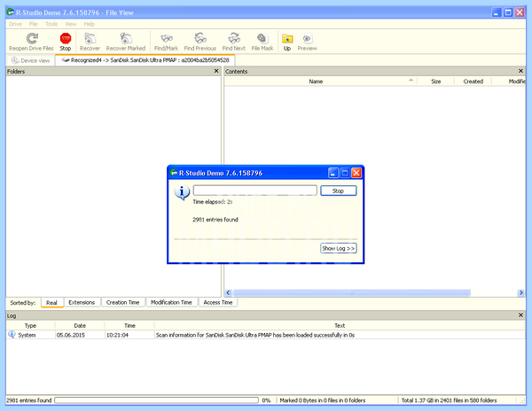Close the Log panel
The image size is (532, 411).
click(520, 315)
